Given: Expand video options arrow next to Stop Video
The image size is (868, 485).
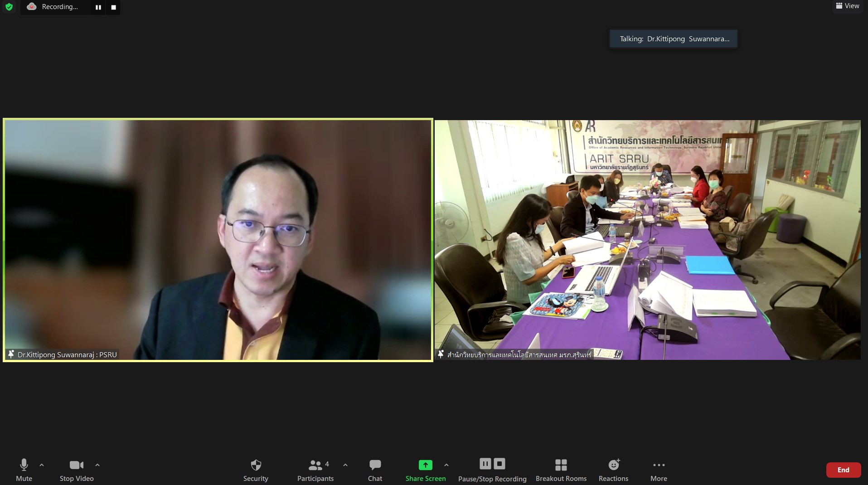Looking at the screenshot, I should click(97, 465).
